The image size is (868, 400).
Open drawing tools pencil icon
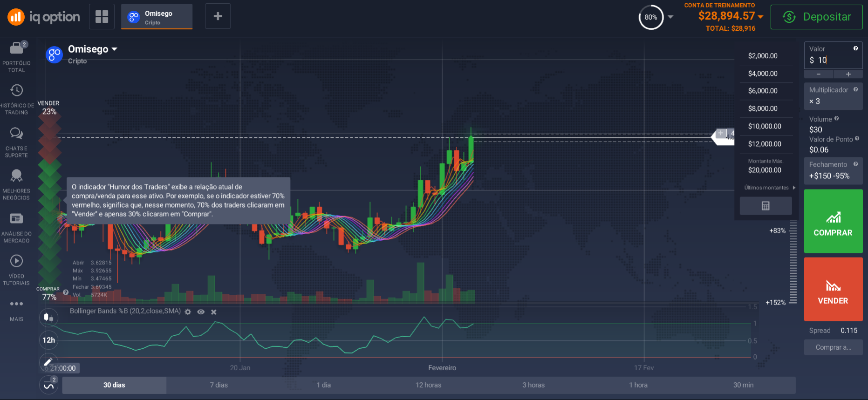tap(48, 362)
